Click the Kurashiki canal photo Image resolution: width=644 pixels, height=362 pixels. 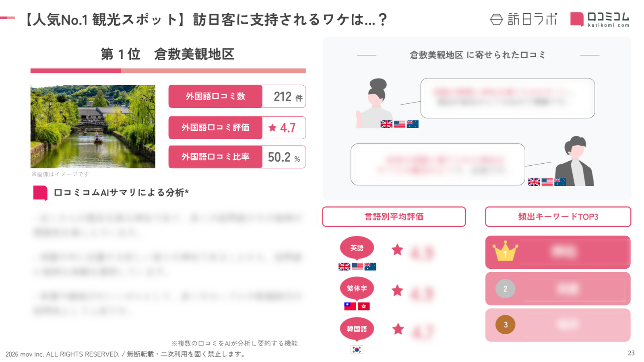(93, 126)
